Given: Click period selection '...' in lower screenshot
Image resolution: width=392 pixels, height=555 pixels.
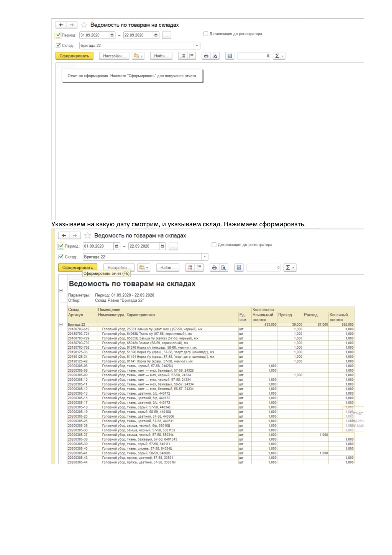Looking at the screenshot, I should click(174, 246).
